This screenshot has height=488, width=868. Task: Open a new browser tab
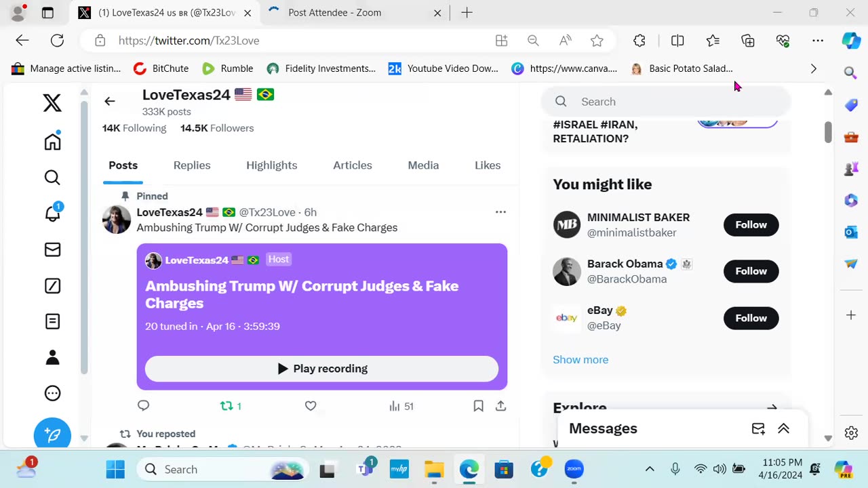[467, 13]
